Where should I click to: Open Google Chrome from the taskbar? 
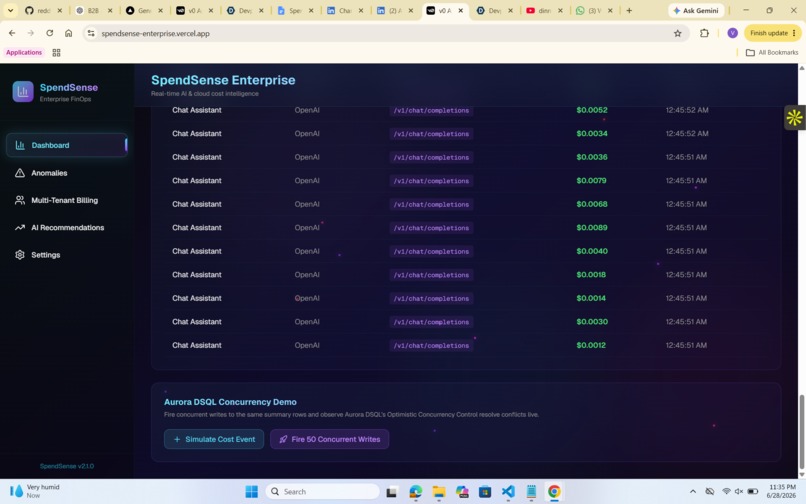coord(554,492)
